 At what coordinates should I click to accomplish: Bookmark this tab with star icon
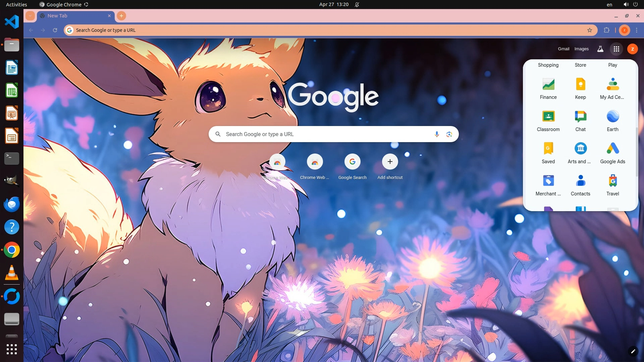590,30
